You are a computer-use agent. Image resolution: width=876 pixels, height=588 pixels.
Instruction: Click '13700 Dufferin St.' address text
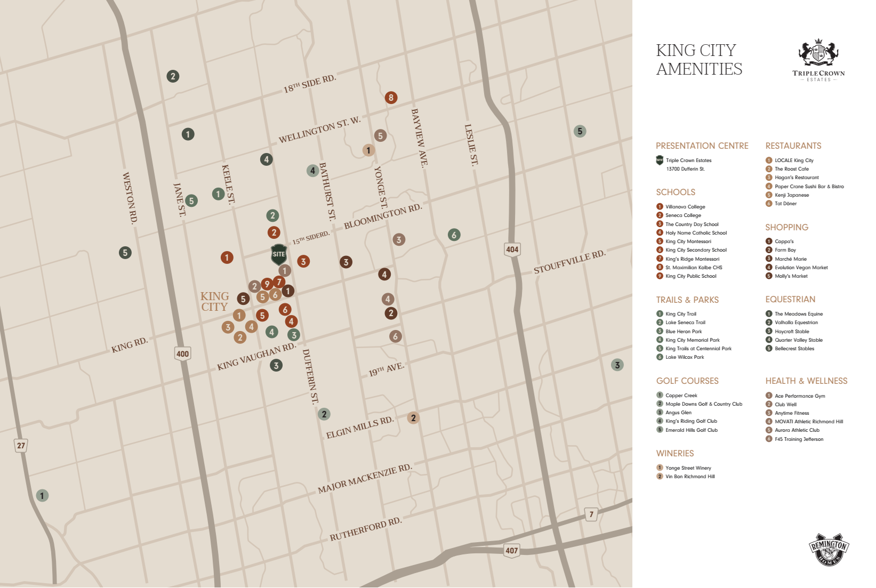[x=686, y=169]
